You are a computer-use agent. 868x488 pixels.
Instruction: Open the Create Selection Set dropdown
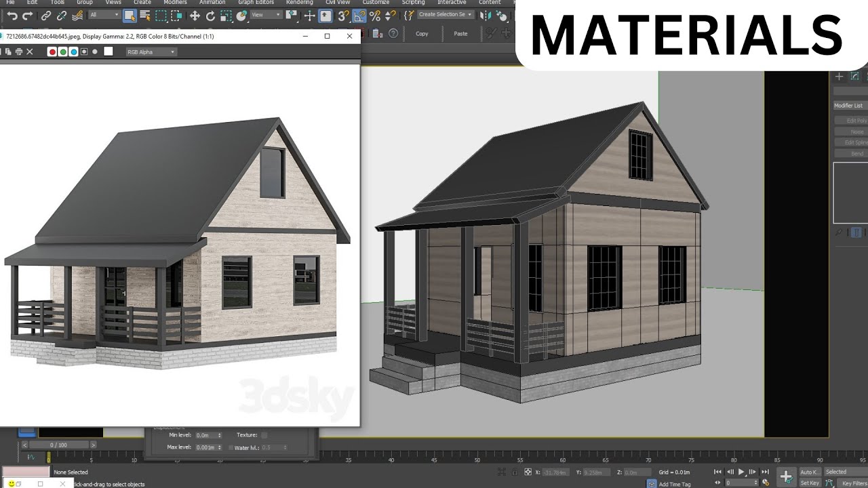(446, 15)
